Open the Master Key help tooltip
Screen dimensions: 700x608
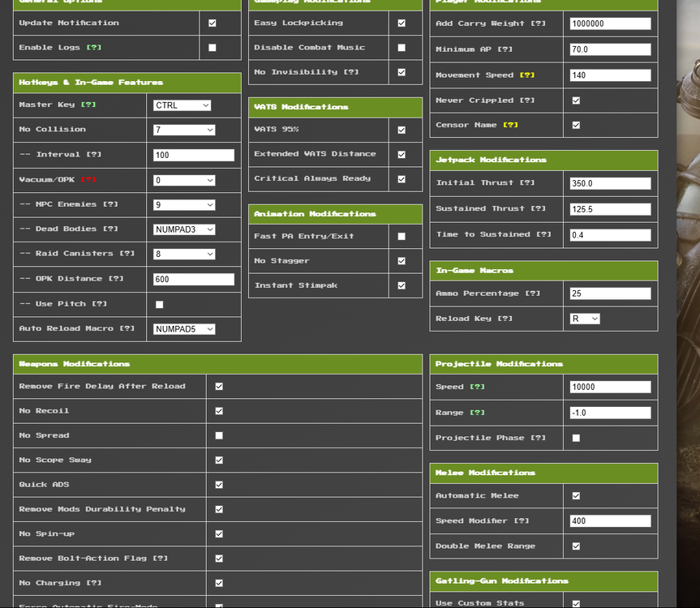click(88, 105)
